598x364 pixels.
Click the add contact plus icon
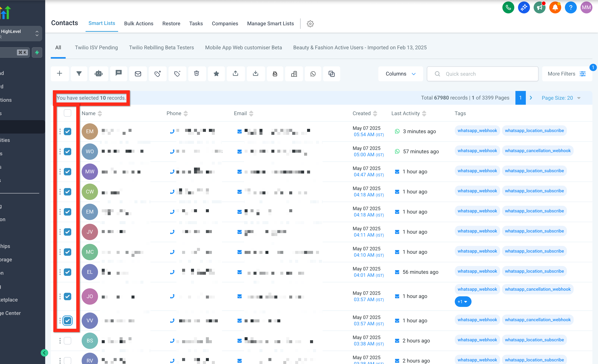tap(60, 73)
